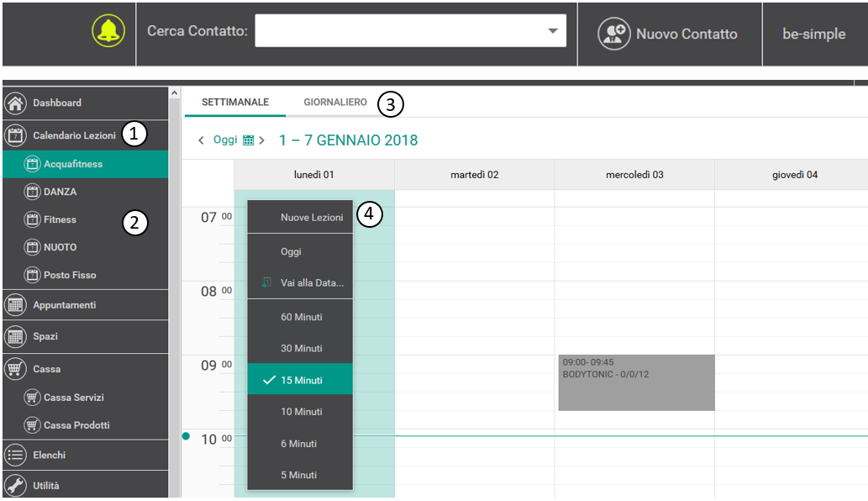This screenshot has width=868, height=501.
Task: Open Spazi in the sidebar
Action: [86, 336]
